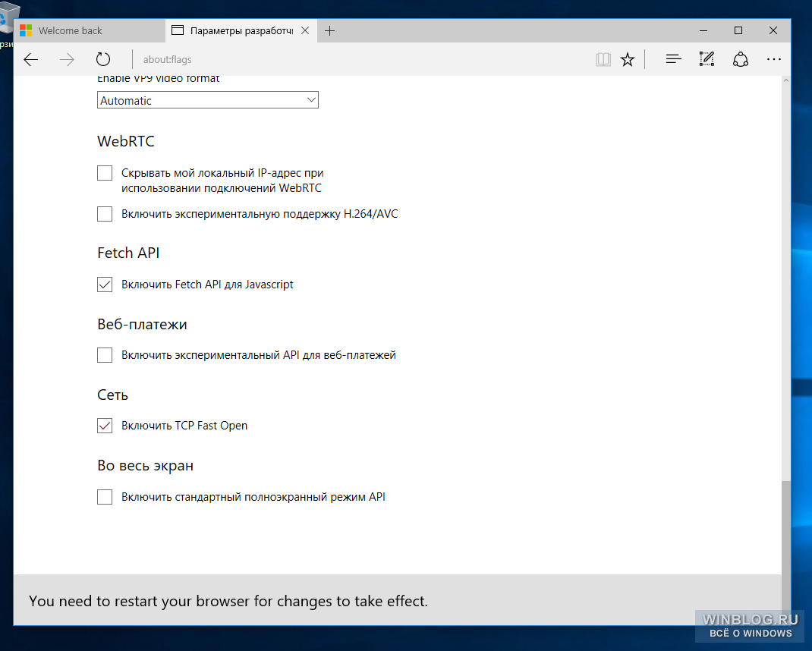Focus the about:flags address bar
Image resolution: width=812 pixels, height=651 pixels.
tap(363, 59)
